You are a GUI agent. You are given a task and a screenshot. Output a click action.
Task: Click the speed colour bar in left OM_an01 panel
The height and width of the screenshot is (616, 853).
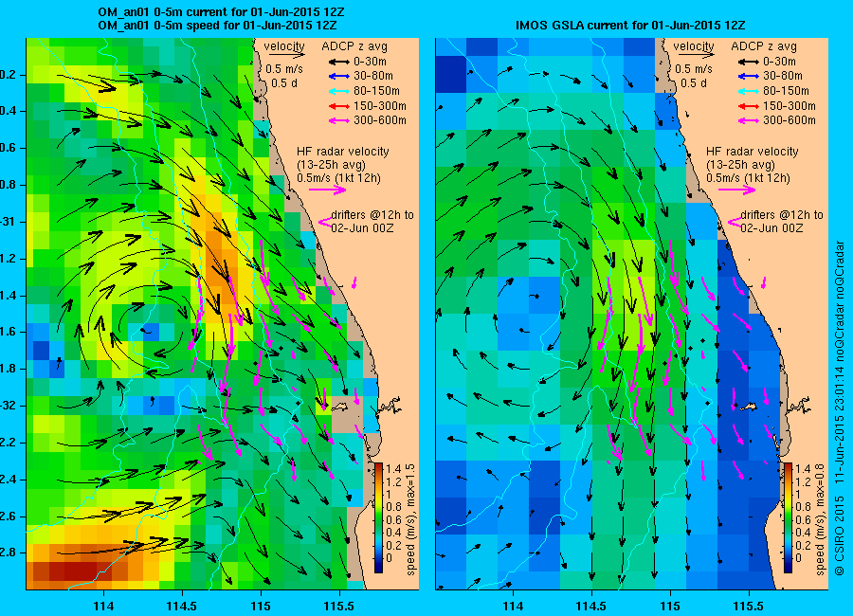pos(378,517)
